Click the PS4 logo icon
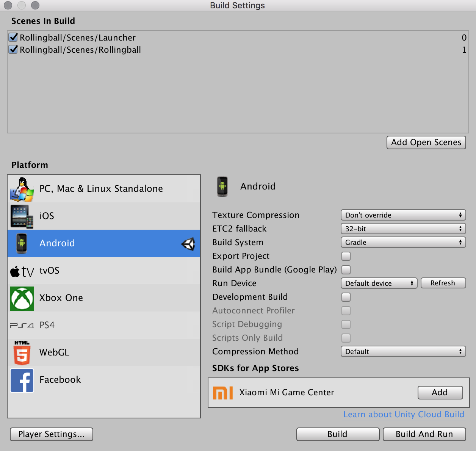The height and width of the screenshot is (451, 476). [22, 325]
